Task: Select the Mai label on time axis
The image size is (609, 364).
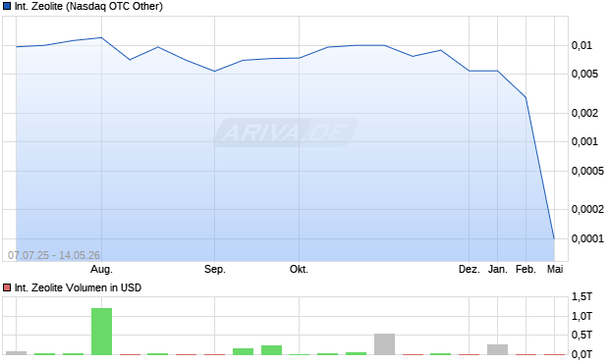Action: tap(555, 269)
